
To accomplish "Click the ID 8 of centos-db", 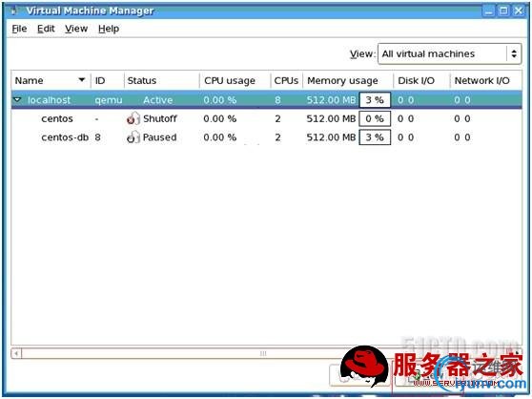I will (x=97, y=137).
